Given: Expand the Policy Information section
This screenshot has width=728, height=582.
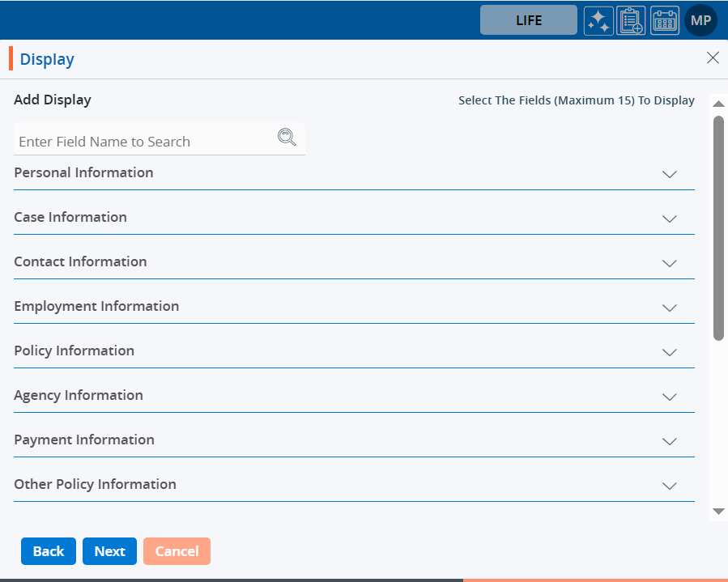Looking at the screenshot, I should [669, 352].
